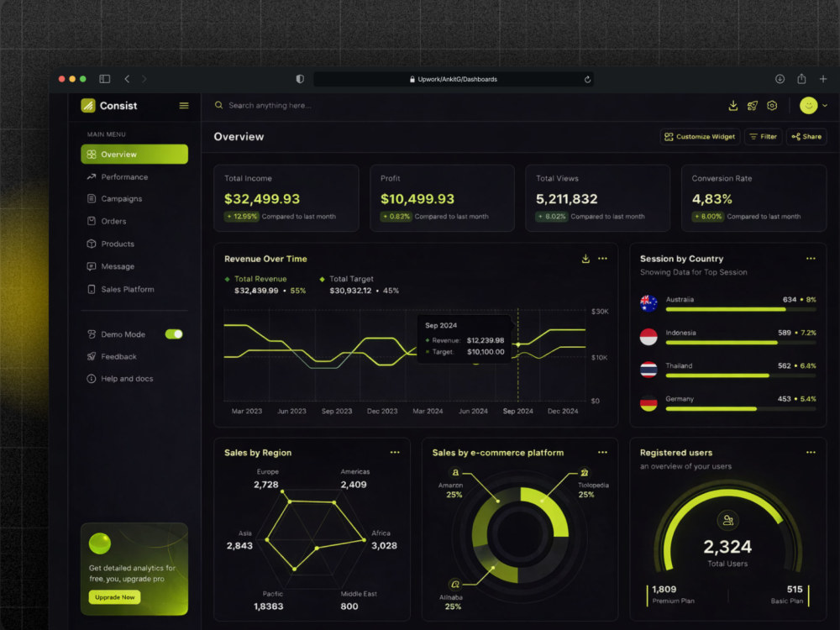Open a new browser tab
Viewport: 840px width, 630px height.
823,79
